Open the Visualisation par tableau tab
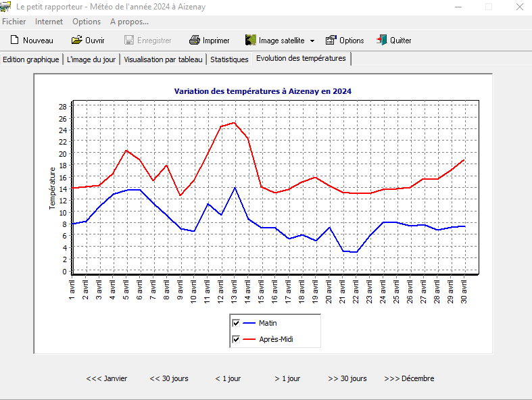Viewport: 532px width, 400px height. coord(163,59)
